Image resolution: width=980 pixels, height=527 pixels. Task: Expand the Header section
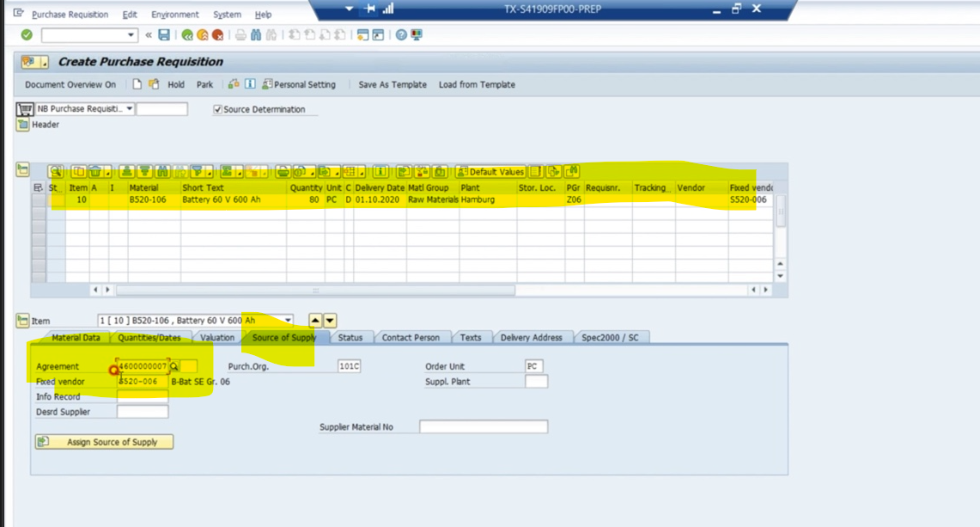pos(23,125)
